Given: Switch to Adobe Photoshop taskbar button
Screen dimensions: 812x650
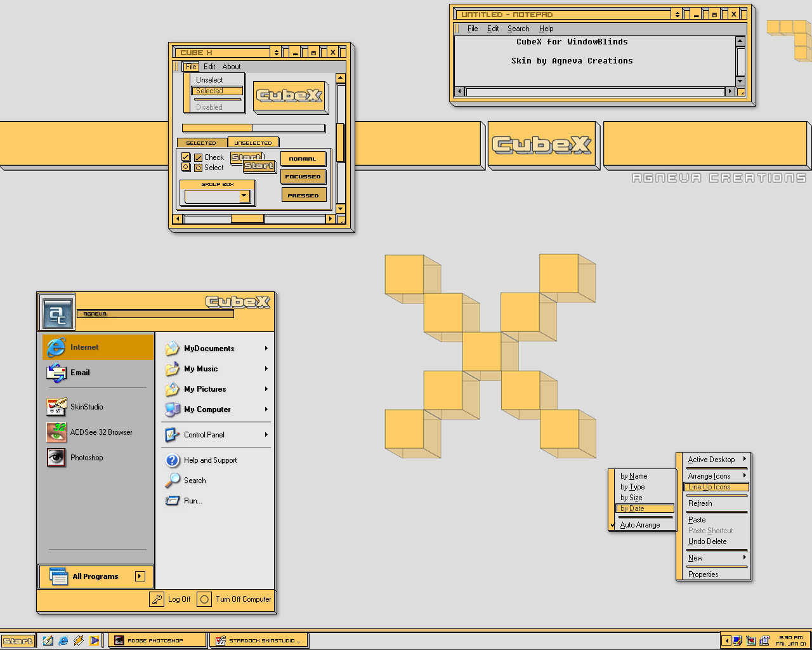Looking at the screenshot, I should click(x=157, y=640).
